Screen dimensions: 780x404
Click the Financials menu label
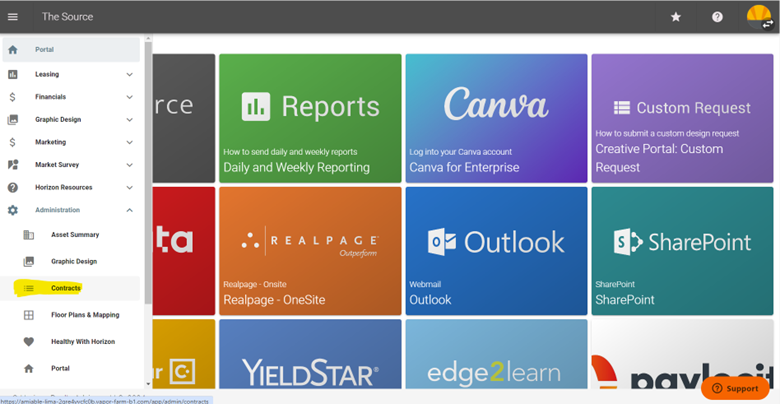coord(50,97)
